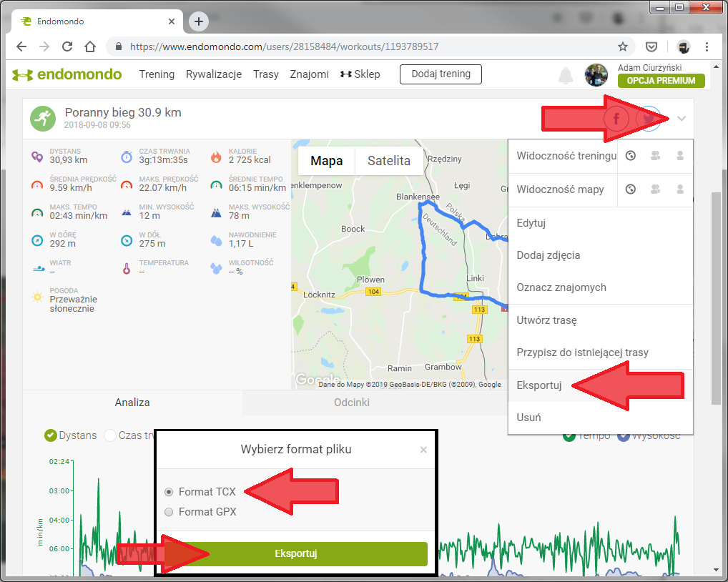Collapse the workout options chevron menu
The height and width of the screenshot is (582, 728).
coord(682,119)
